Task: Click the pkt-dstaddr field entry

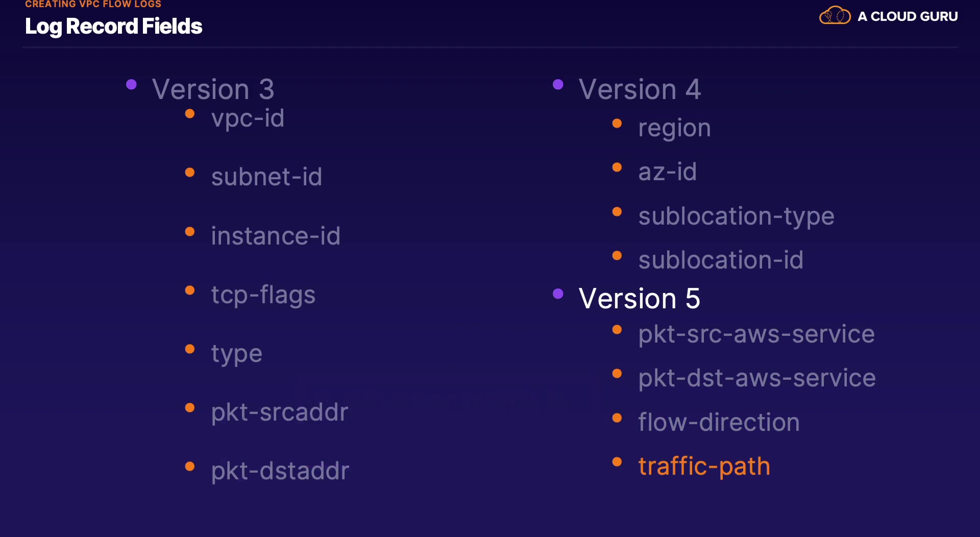Action: 280,471
